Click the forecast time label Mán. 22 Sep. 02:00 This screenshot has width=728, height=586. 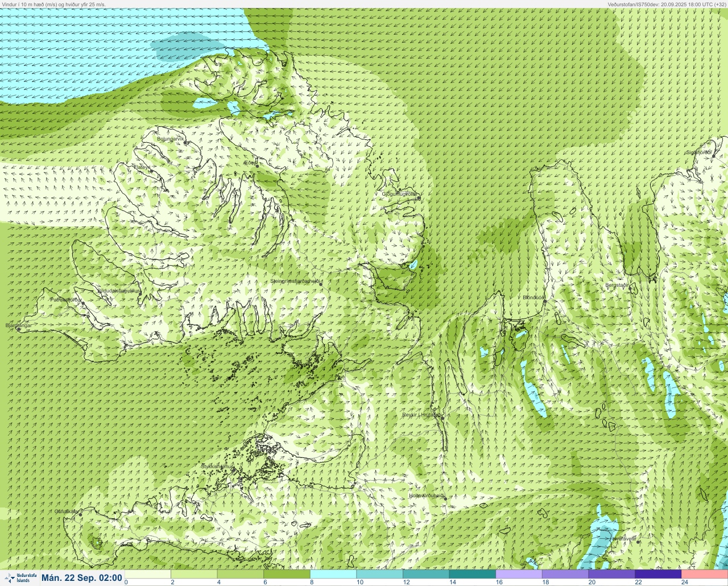(82, 577)
